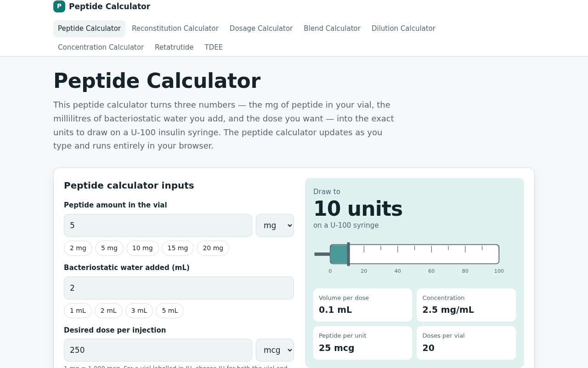588x368 pixels.
Task: Choose the 1 mL water preset
Action: point(78,310)
